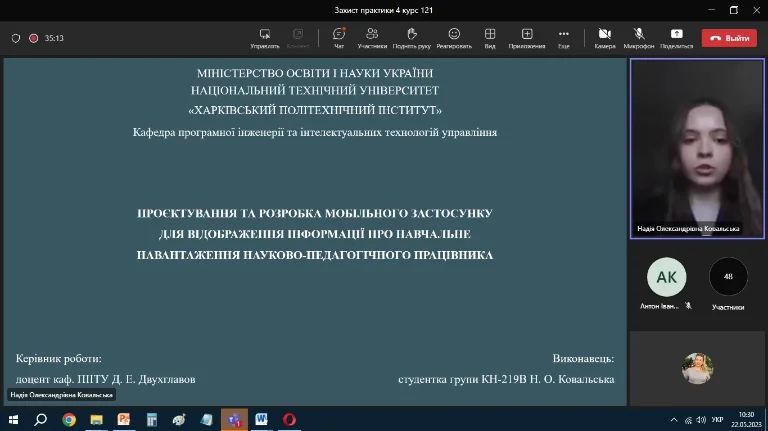This screenshot has width=768, height=431.
Task: Raise your hand in the meeting
Action: click(x=411, y=37)
